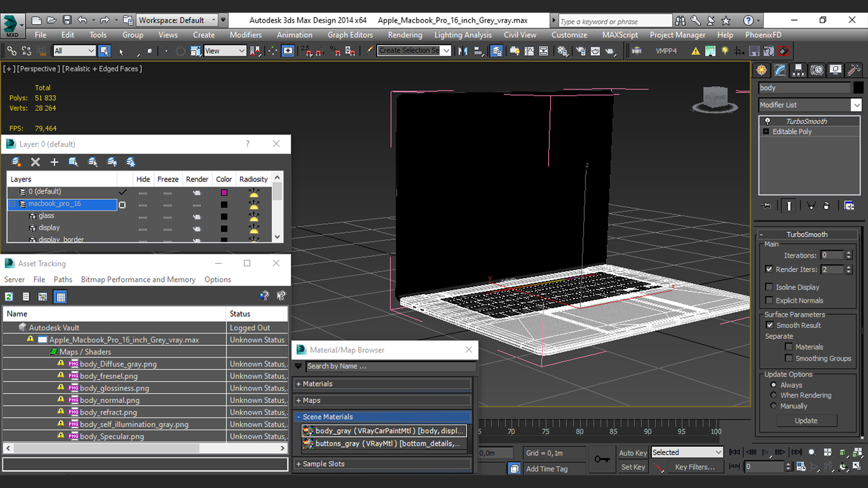The width and height of the screenshot is (868, 488).
Task: Select the When Rendering update option
Action: pyautogui.click(x=774, y=395)
